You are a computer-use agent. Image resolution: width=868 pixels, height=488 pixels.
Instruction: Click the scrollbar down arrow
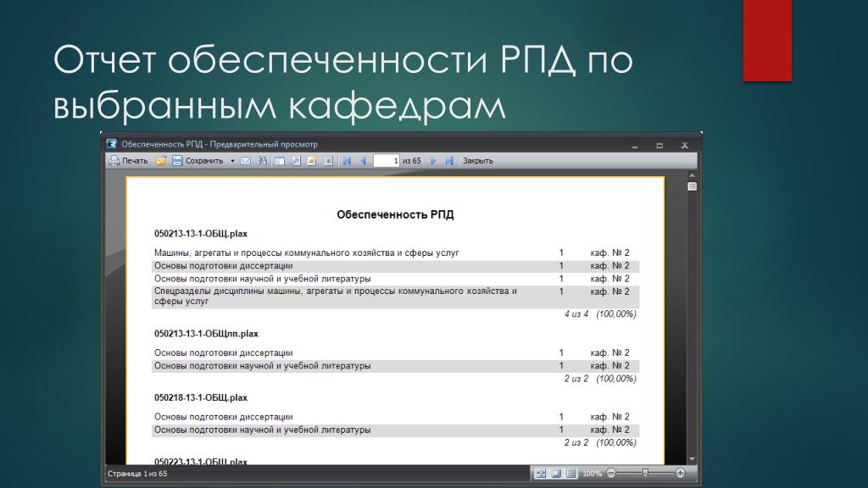coord(692,459)
